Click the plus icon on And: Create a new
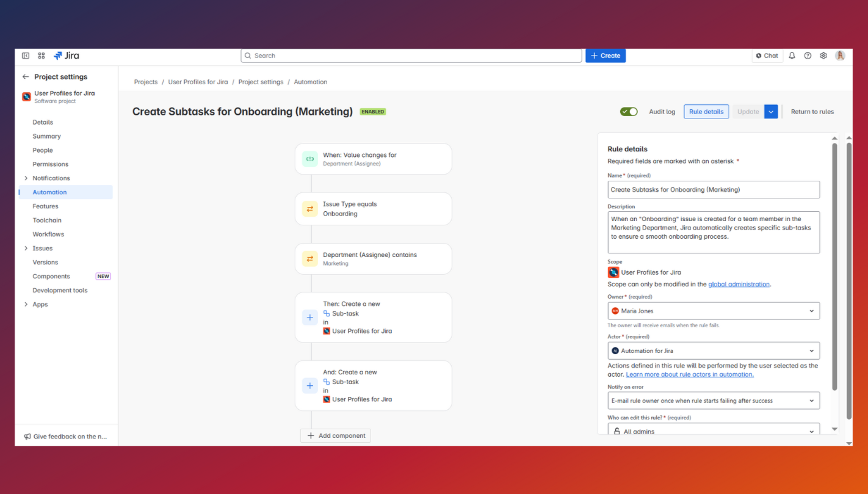 click(x=309, y=386)
